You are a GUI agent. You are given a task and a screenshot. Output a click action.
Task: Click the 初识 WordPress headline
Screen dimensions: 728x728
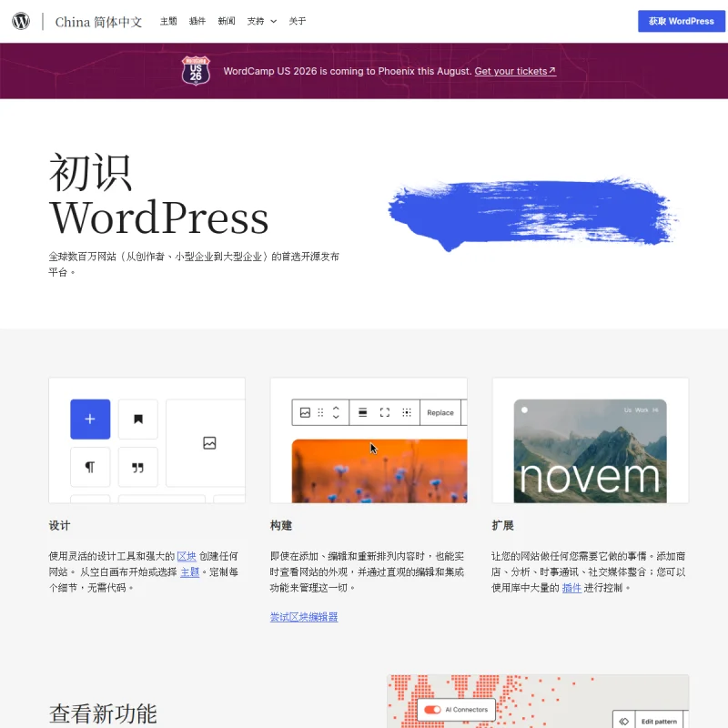158,194
